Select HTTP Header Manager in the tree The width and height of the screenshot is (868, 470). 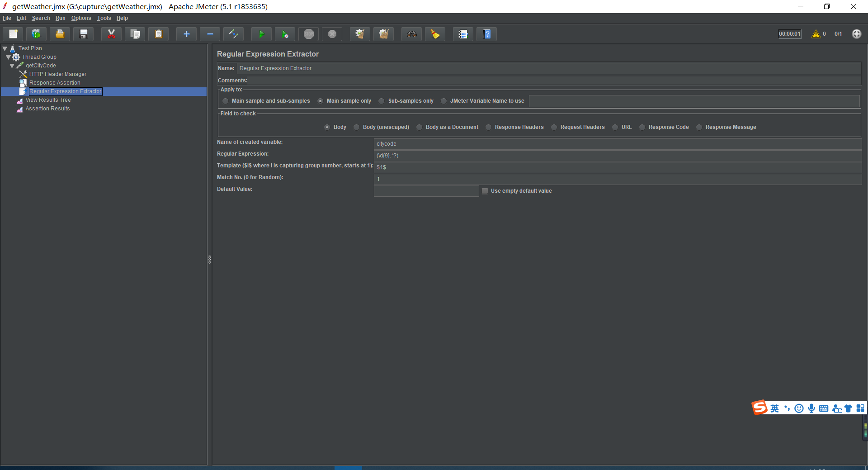point(58,74)
